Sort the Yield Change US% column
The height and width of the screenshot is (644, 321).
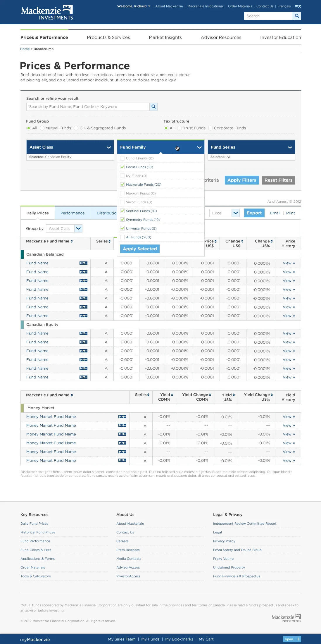[x=272, y=395]
